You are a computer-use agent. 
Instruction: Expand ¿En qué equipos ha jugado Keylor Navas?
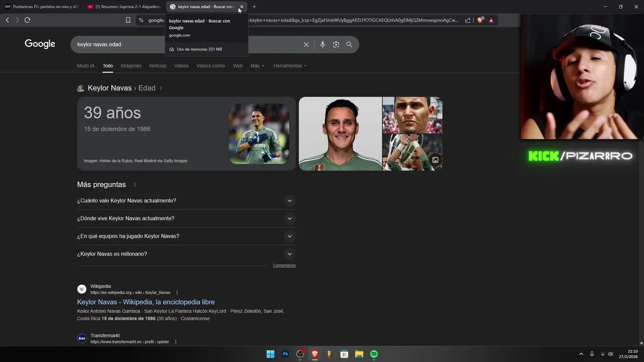point(186,236)
